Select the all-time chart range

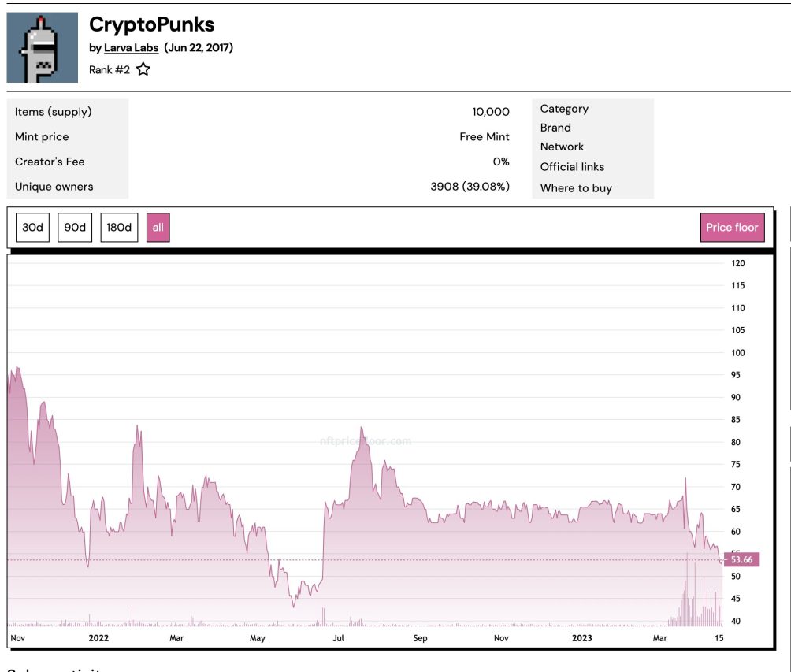tap(158, 228)
